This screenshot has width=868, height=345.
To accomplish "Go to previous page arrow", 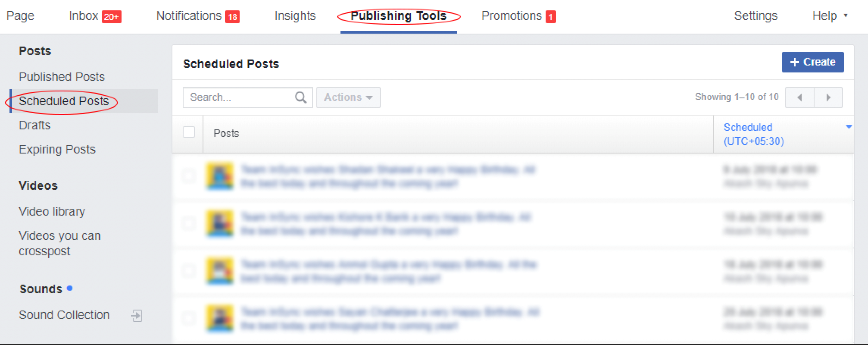I will point(799,97).
